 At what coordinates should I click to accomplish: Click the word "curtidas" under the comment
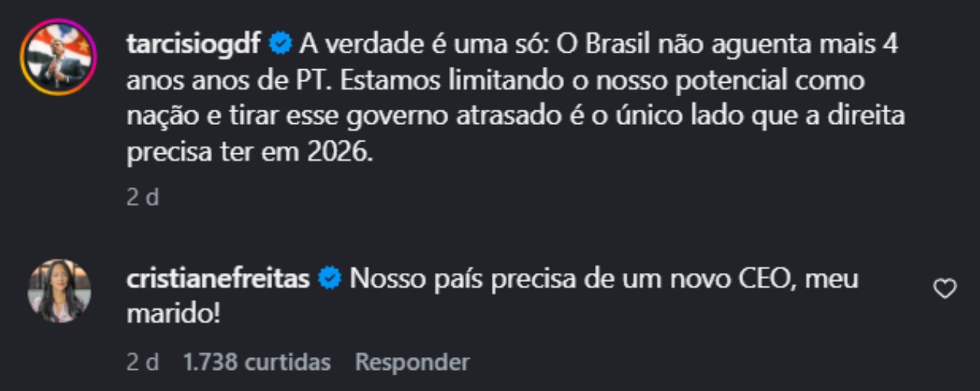[x=287, y=362]
